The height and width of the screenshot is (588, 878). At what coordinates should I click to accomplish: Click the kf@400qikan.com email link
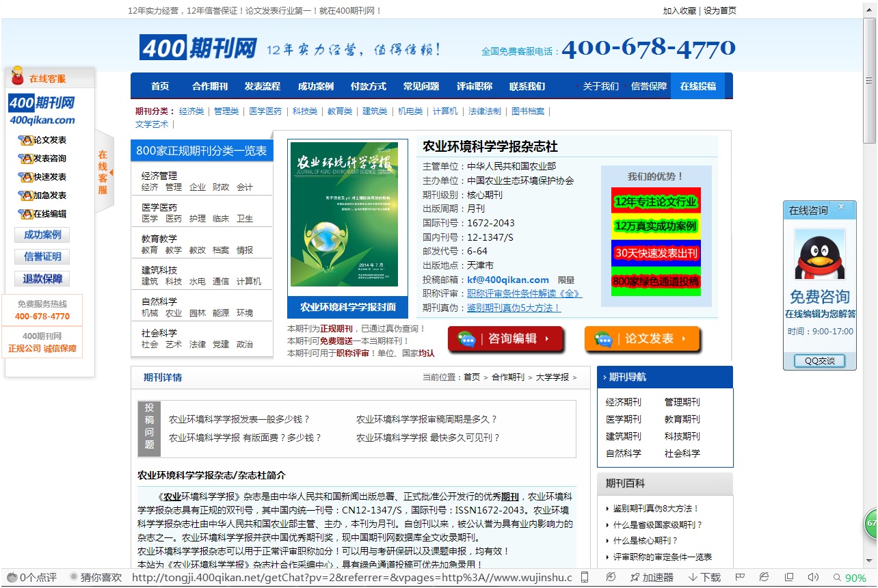pos(508,280)
